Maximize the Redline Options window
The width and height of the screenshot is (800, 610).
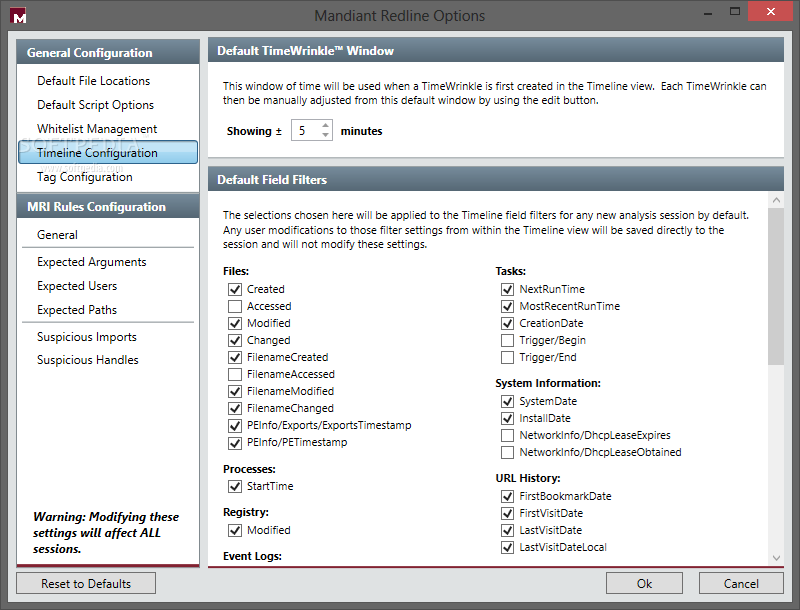(x=735, y=12)
